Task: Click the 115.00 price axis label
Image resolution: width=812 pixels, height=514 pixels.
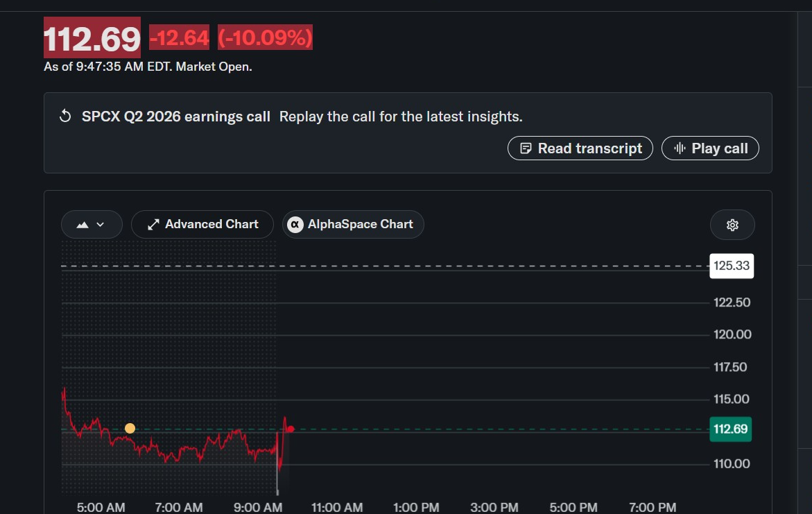Action: pos(731,400)
